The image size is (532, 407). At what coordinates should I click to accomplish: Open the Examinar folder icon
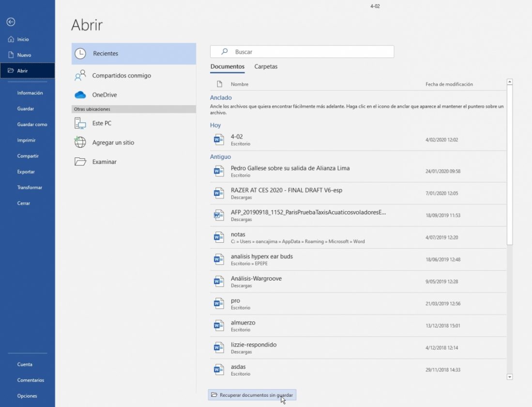pyautogui.click(x=80, y=162)
